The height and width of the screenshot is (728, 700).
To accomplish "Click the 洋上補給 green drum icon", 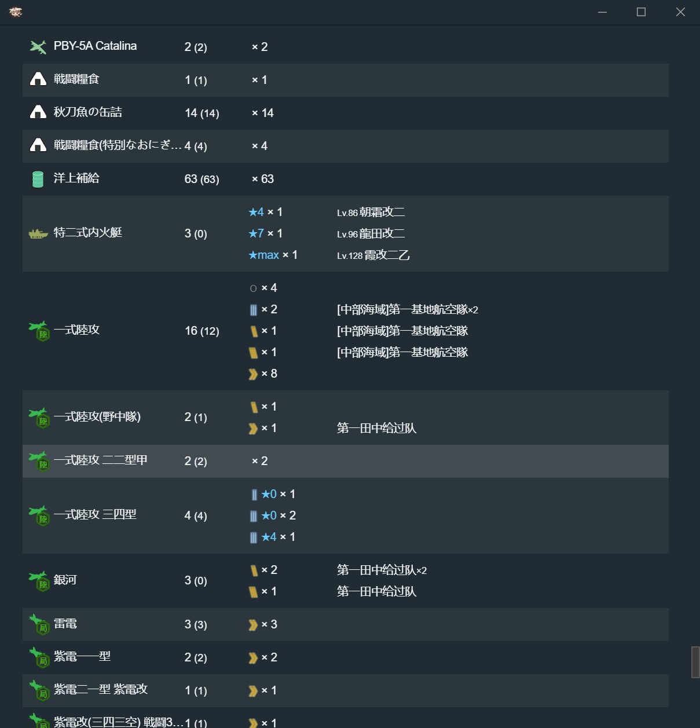I will [x=38, y=179].
